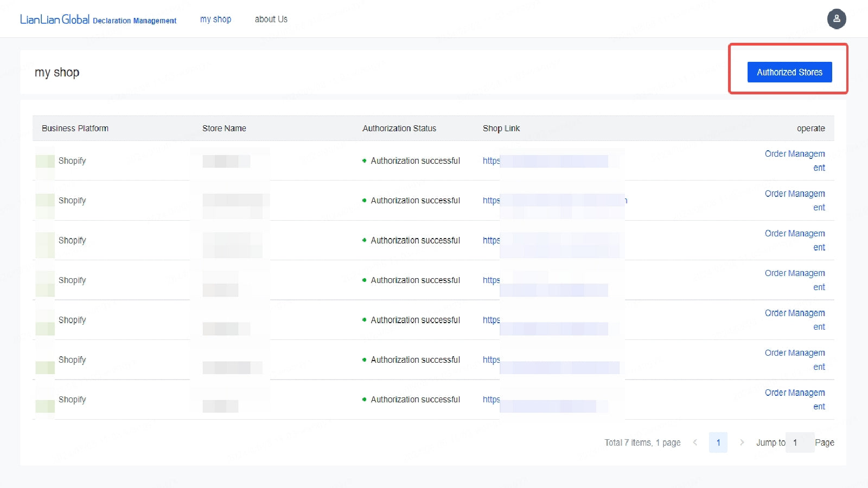Open the first store's shop link
The height and width of the screenshot is (488, 868).
(x=545, y=161)
